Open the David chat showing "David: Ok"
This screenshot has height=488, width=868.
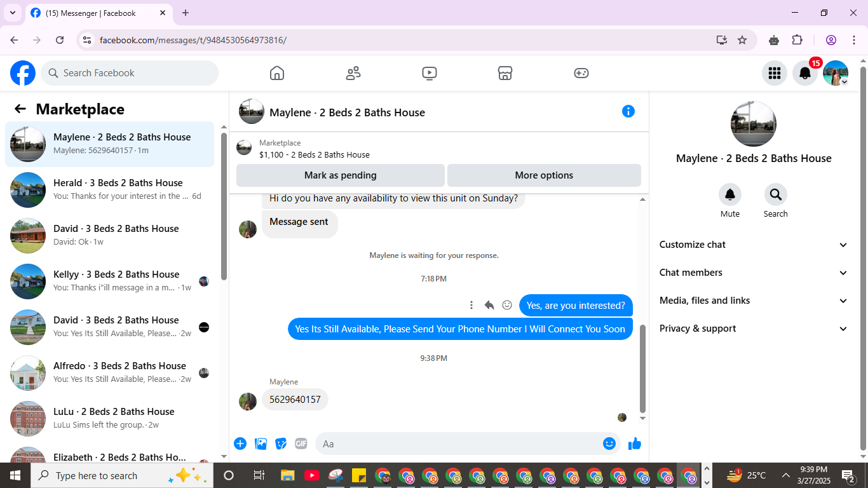(x=109, y=236)
